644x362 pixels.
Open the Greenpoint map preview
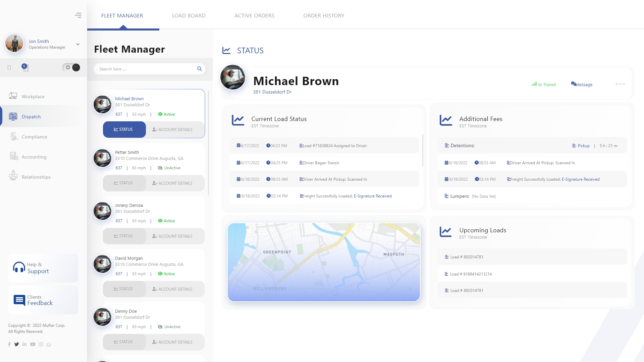coord(324,262)
